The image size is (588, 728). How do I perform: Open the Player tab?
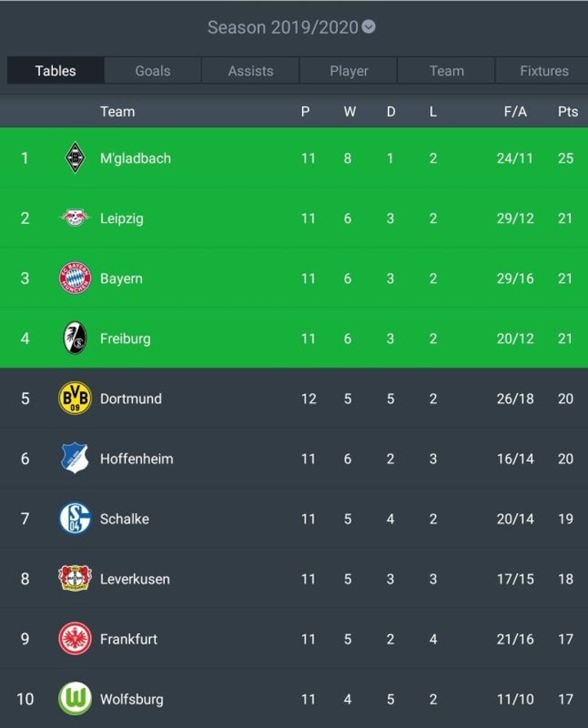tap(349, 70)
